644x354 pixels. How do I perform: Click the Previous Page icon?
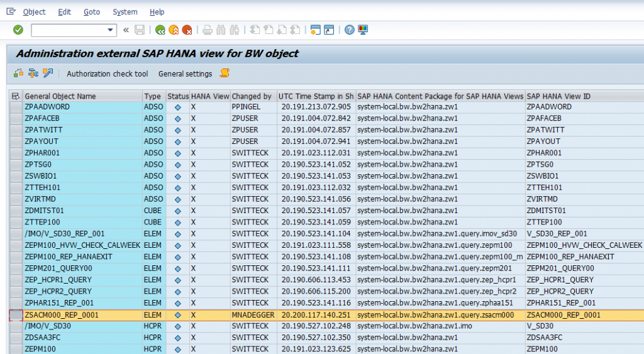[268, 30]
